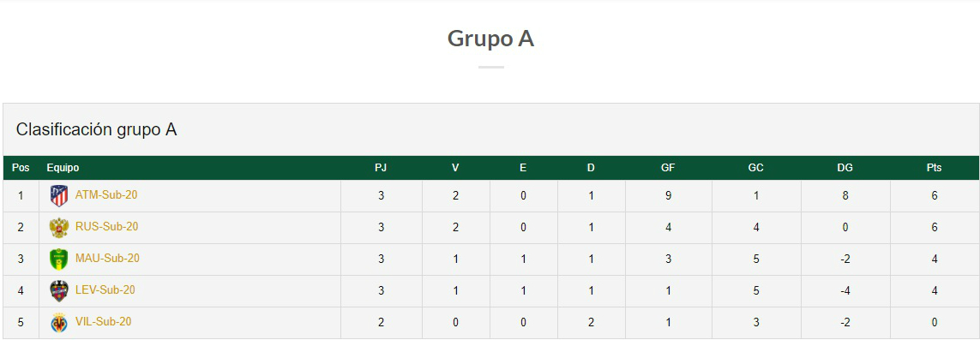Sort table by Pts column header
Screen dimensions: 980x340
pos(935,168)
